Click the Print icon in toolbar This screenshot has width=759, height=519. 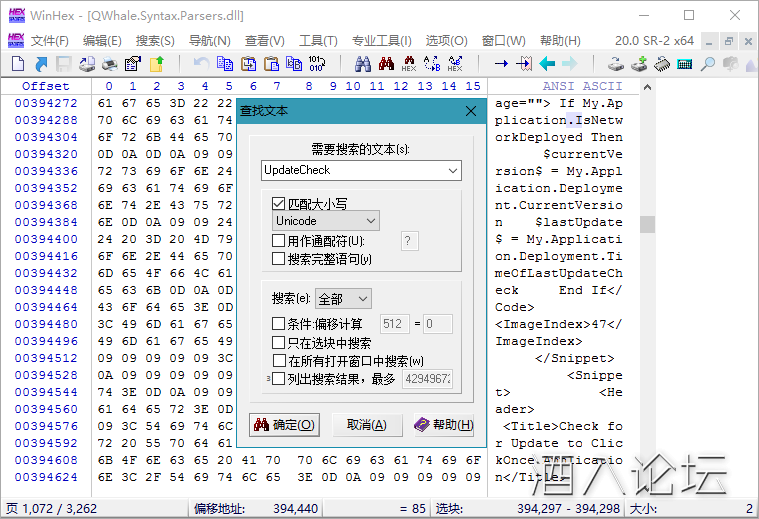tap(109, 64)
